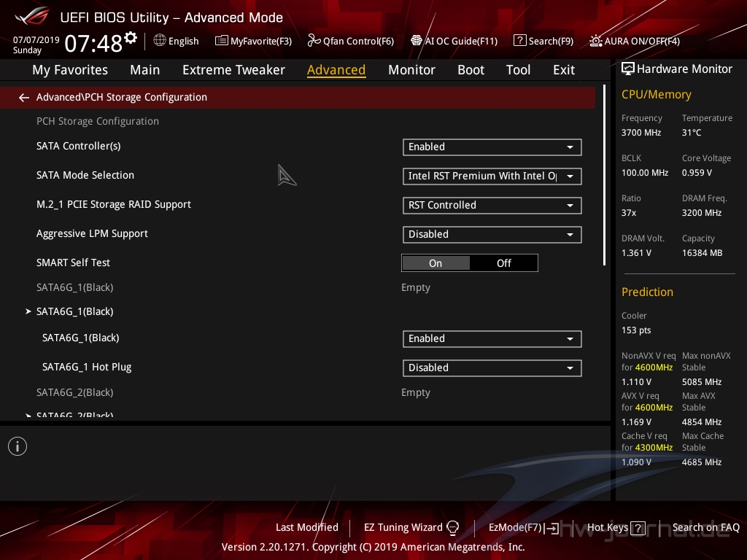Switch to My Favorites tab

point(70,70)
